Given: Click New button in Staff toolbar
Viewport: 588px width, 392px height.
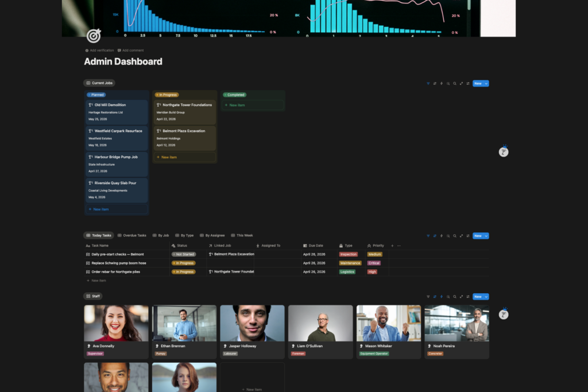Looking at the screenshot, I should point(478,297).
